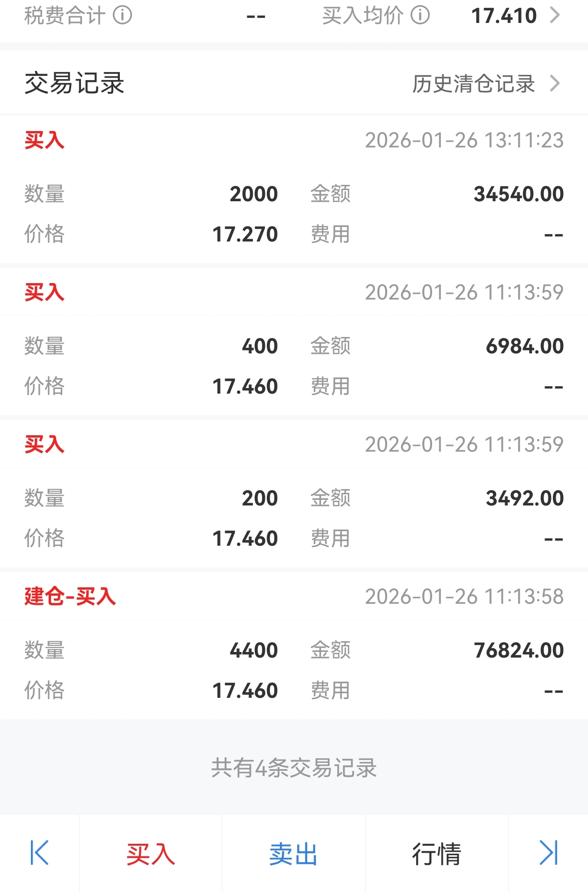Tap amount 76824.00 in opening record

coord(519,650)
